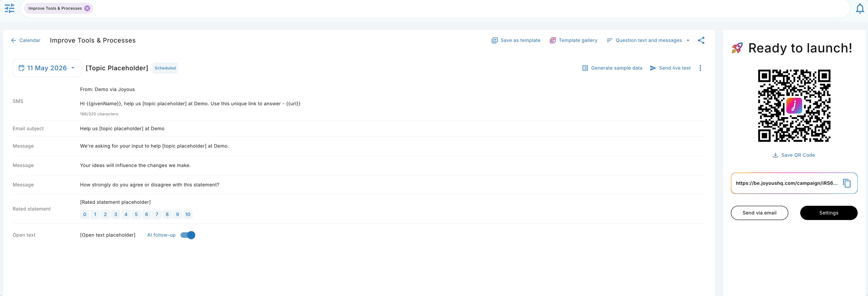Open Settings in the launch panel

coord(829,213)
